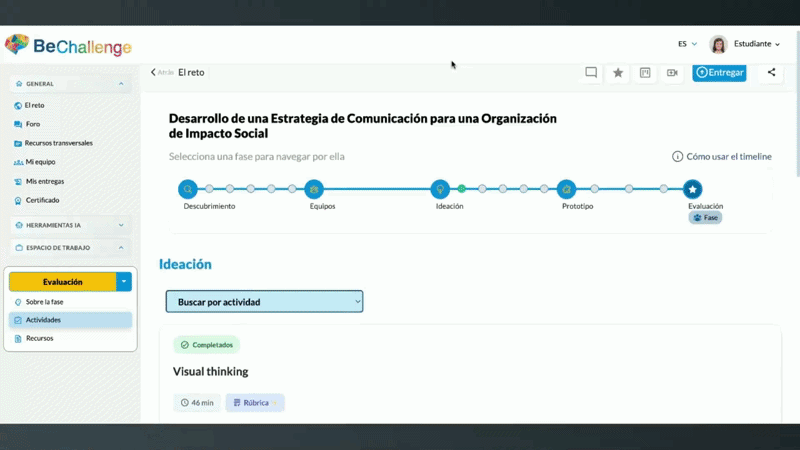Go back with the Atrás link
Image resolution: width=800 pixels, height=450 pixels.
pos(162,72)
